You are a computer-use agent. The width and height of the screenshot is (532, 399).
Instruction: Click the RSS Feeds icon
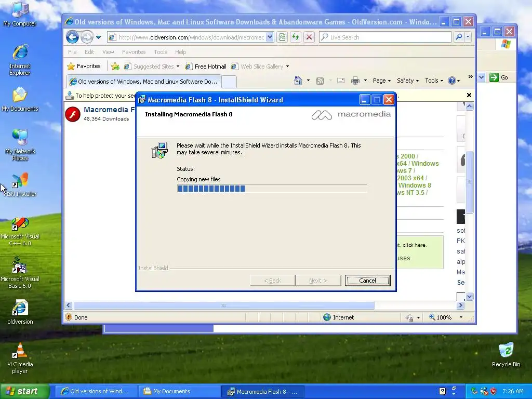[320, 81]
